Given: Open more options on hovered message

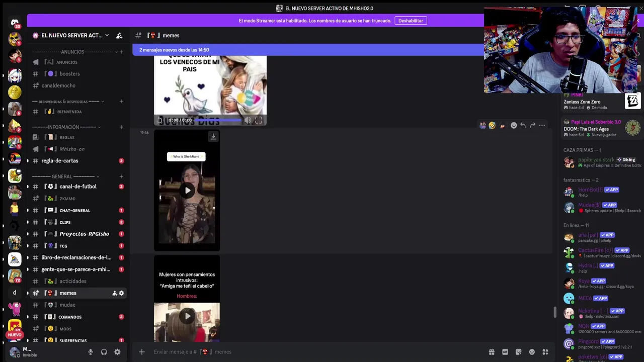Looking at the screenshot, I should tap(542, 125).
